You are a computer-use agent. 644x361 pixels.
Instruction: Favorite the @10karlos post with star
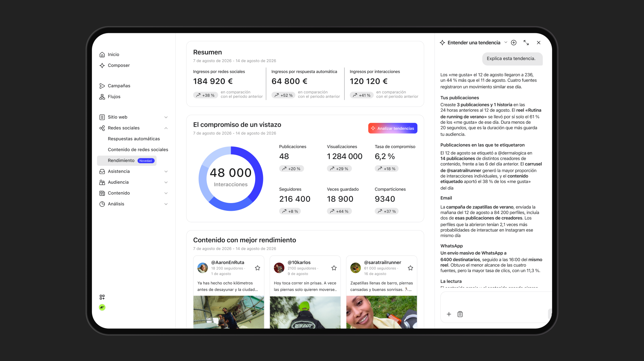pos(334,268)
